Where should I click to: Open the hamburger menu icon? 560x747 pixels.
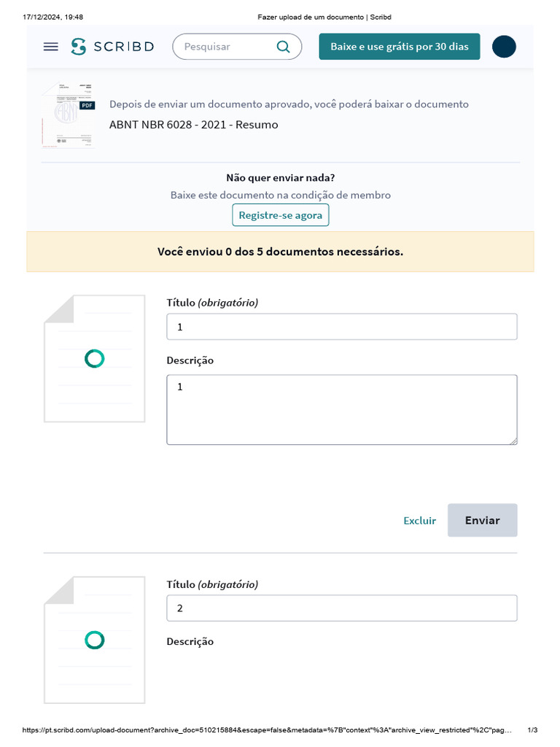pos(50,47)
